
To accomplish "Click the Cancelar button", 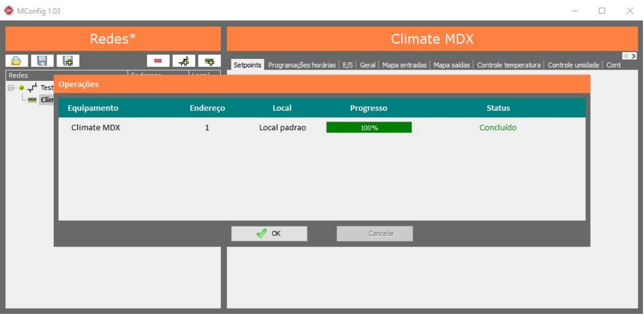I will point(375,234).
